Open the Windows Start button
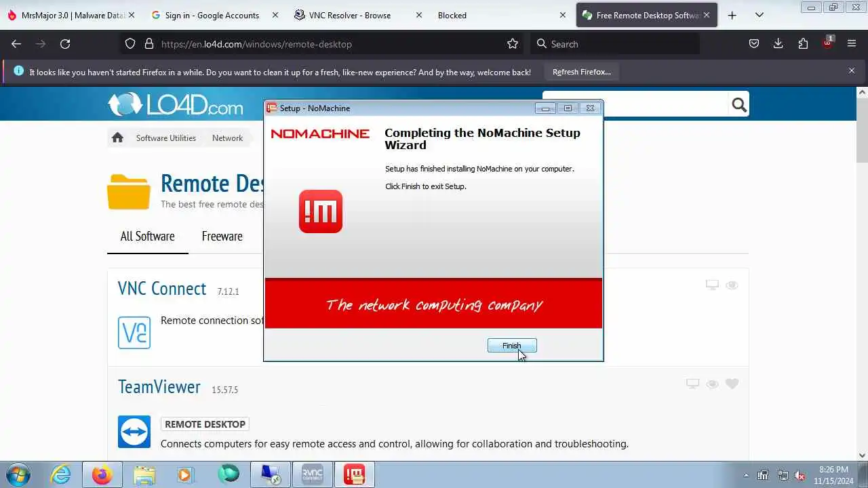Viewport: 868px width, 488px height. coord(19,474)
